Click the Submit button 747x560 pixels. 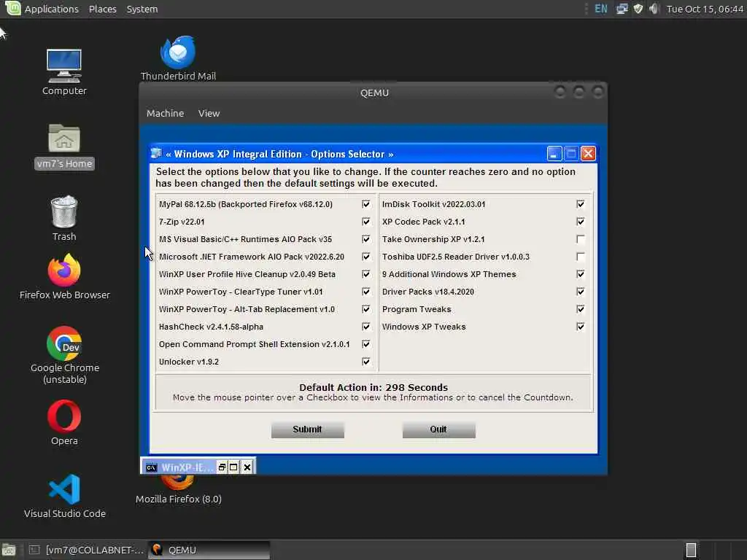coord(307,429)
